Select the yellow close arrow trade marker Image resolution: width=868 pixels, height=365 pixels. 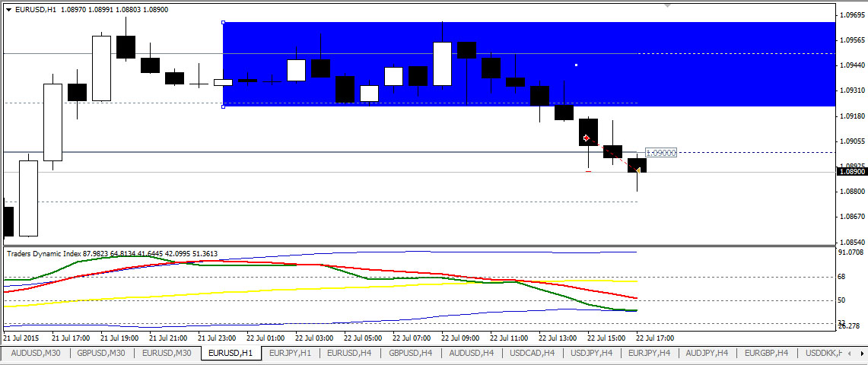637,172
